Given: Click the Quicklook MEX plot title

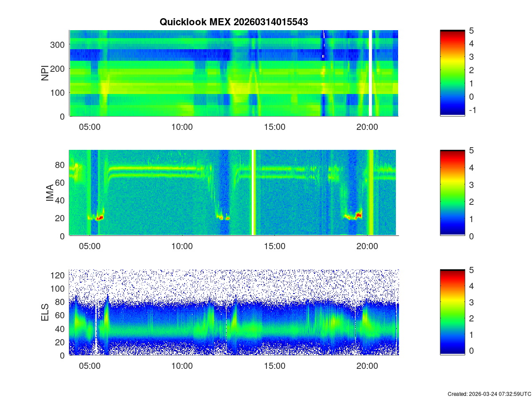Looking at the screenshot, I should coord(234,22).
